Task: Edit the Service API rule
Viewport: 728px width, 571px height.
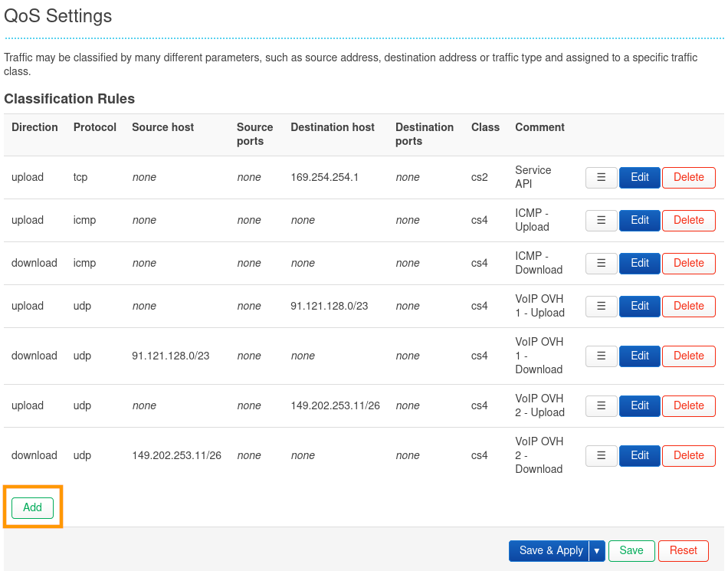Action: click(x=640, y=177)
